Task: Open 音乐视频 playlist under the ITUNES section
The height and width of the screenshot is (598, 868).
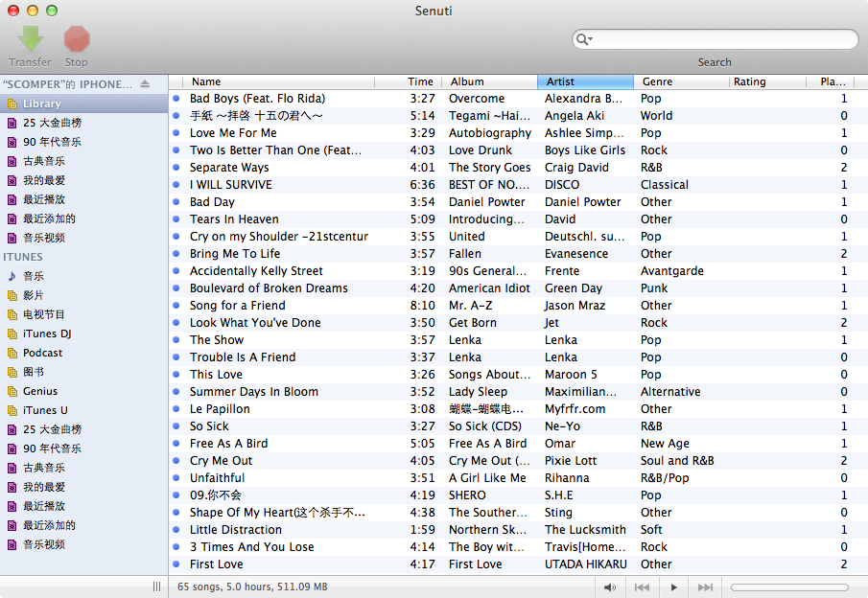Action: [x=83, y=544]
